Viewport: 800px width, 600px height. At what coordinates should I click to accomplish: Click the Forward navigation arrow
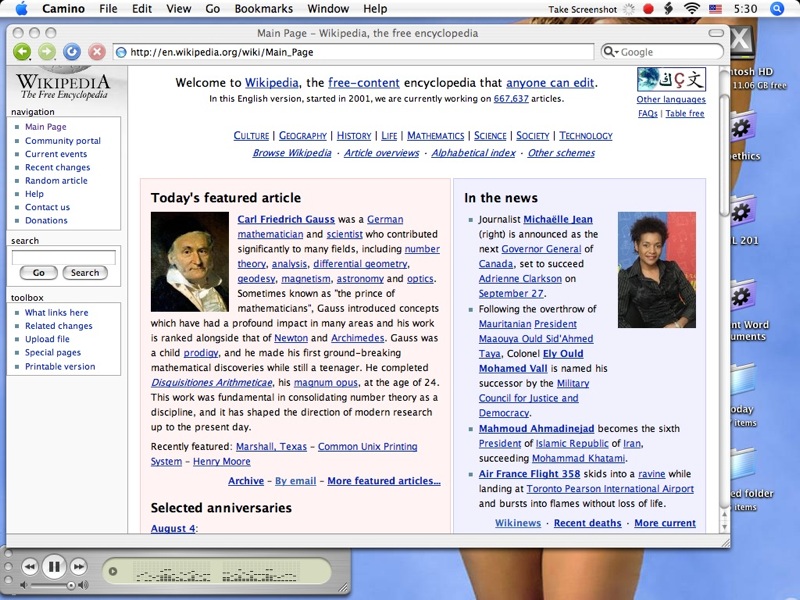tap(46, 51)
